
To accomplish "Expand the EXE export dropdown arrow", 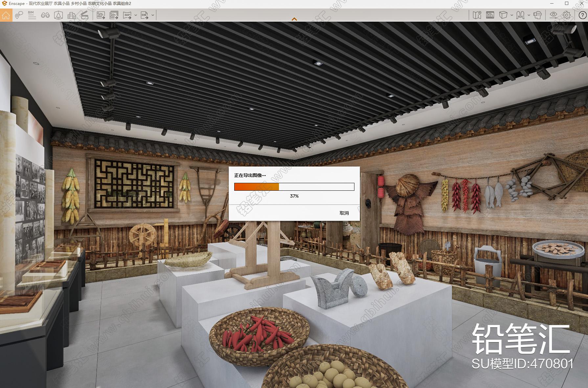I will 153,15.
